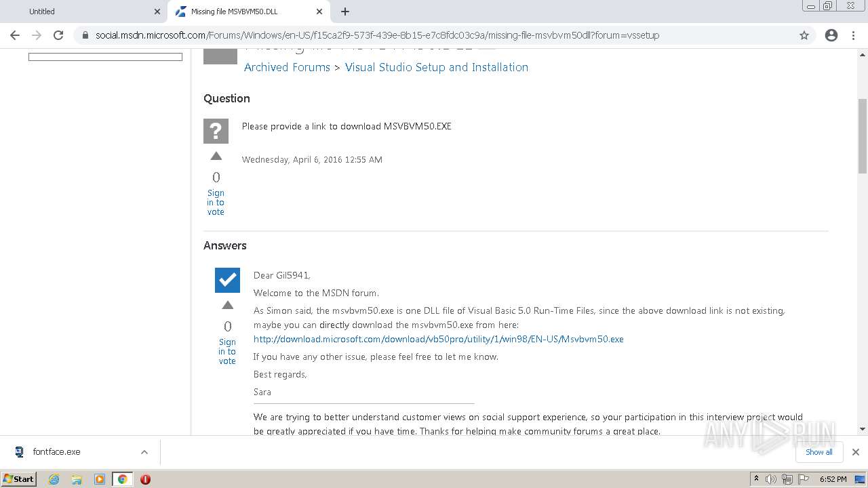Open the Msvbvm50.exe download link

(x=439, y=339)
